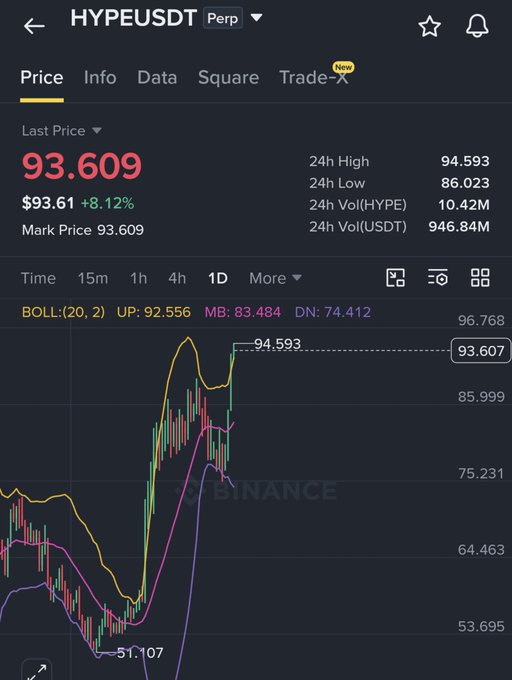Tap the 64.463 price axis label
Image resolution: width=512 pixels, height=680 pixels.
tap(481, 550)
